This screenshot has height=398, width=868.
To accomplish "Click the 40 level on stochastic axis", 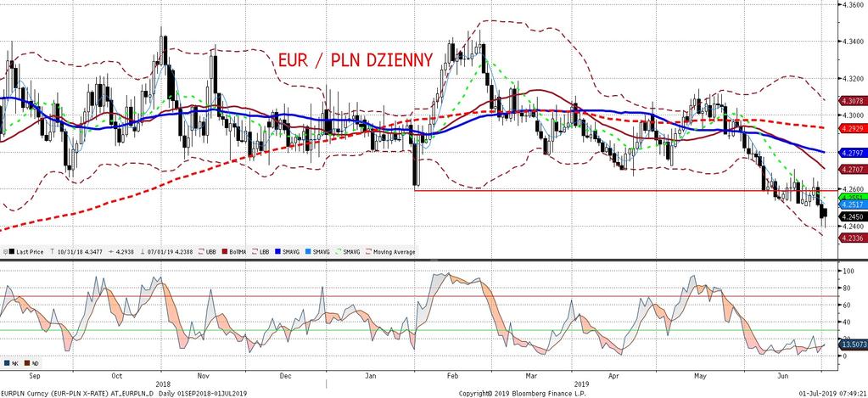I will (845, 322).
